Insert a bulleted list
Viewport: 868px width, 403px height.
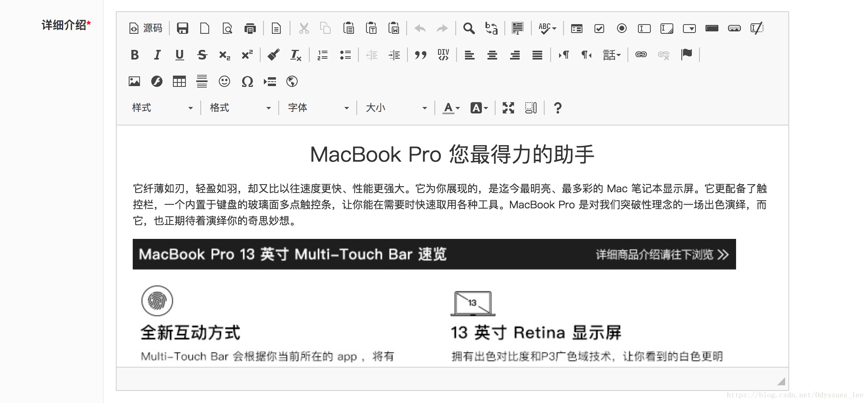click(x=345, y=55)
